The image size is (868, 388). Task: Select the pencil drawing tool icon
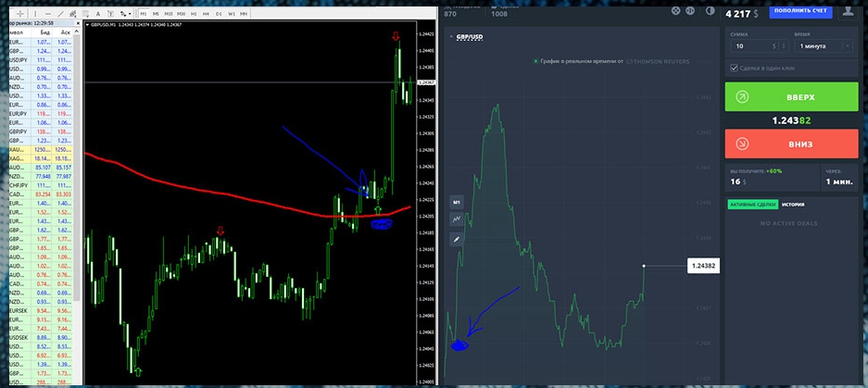(457, 239)
